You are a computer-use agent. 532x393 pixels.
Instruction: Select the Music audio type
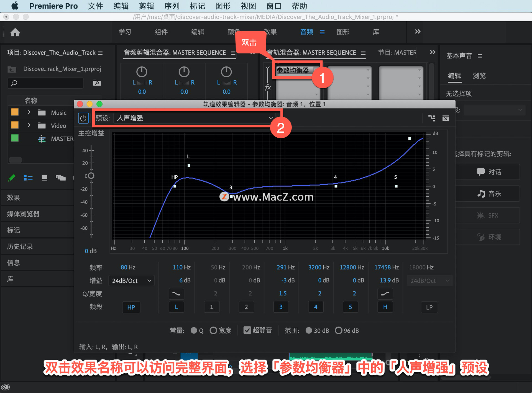tap(489, 194)
